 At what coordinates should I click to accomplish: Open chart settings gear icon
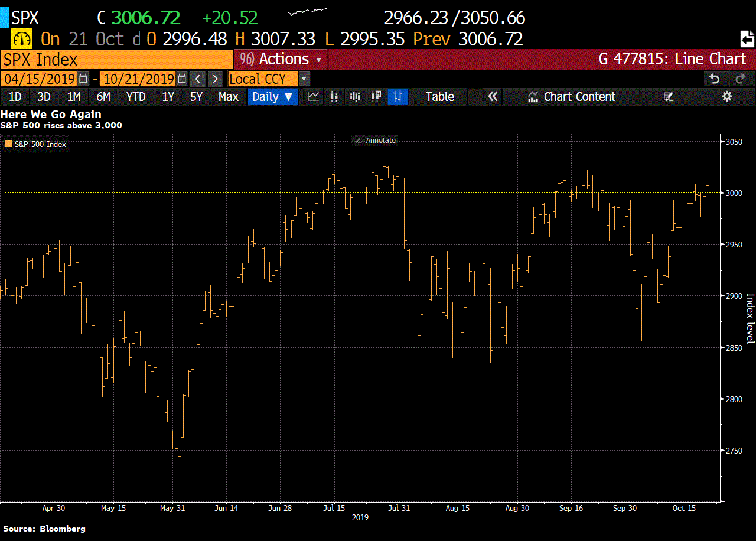(727, 97)
